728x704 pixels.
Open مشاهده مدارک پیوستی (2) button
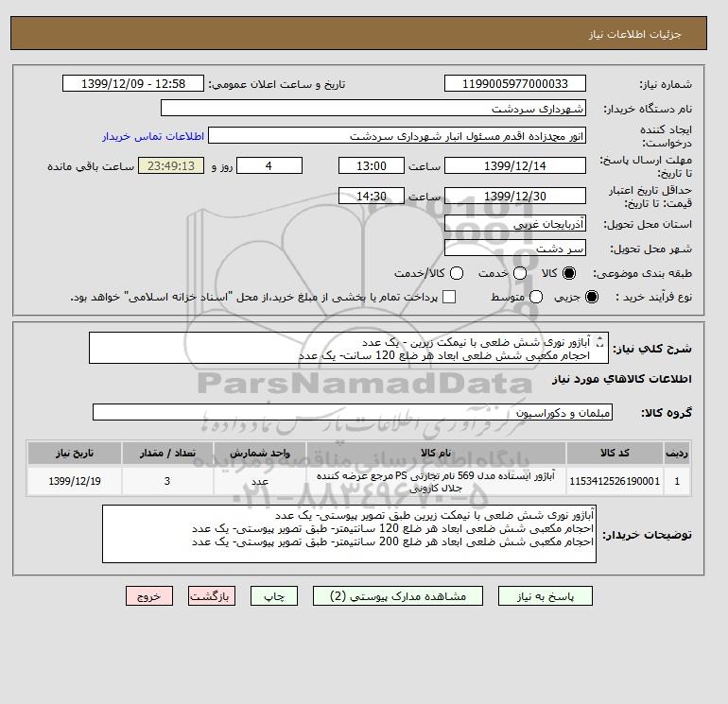[x=398, y=596]
